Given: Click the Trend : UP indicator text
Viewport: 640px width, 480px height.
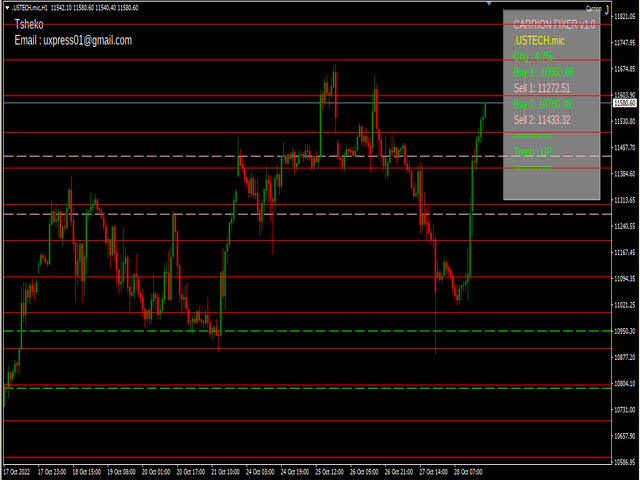Looking at the screenshot, I should coord(533,152).
